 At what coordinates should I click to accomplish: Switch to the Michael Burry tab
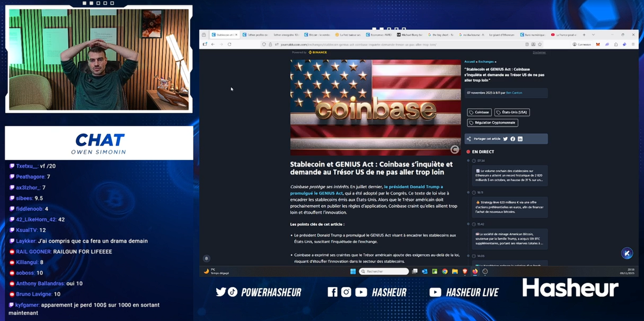[409, 35]
